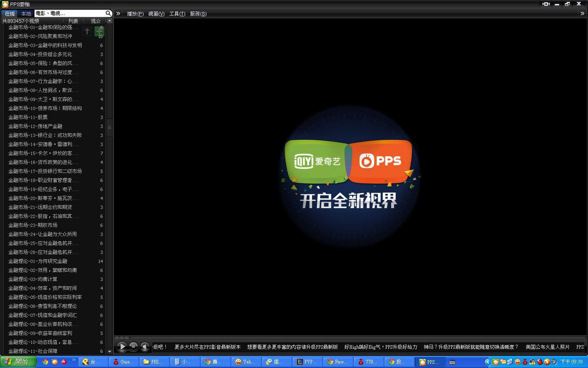Click the search magnifier icon

tap(108, 13)
